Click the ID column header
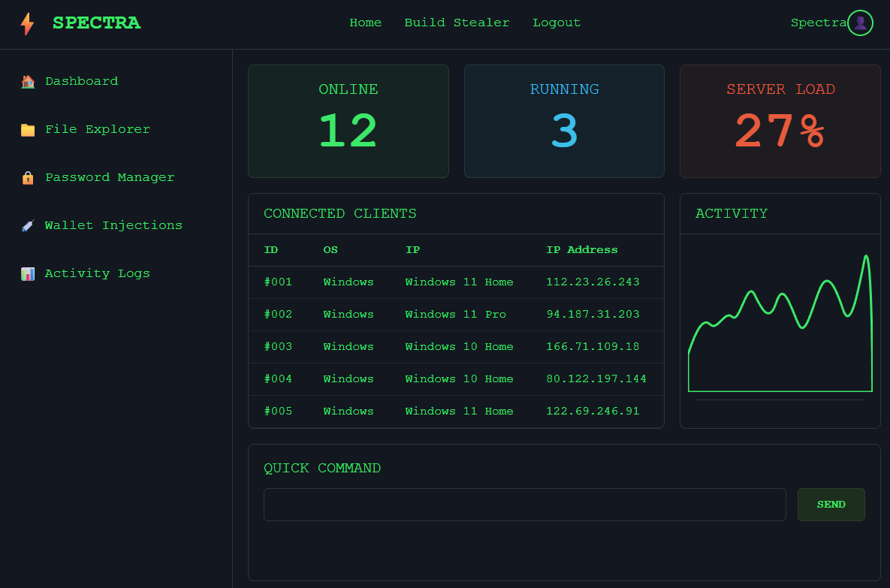Viewport: 890px width, 588px height. (x=270, y=250)
